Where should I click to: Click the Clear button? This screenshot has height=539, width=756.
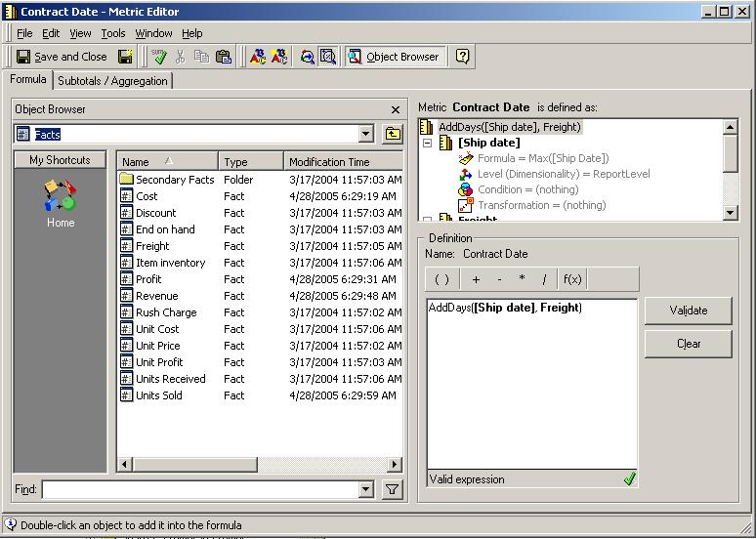point(688,344)
